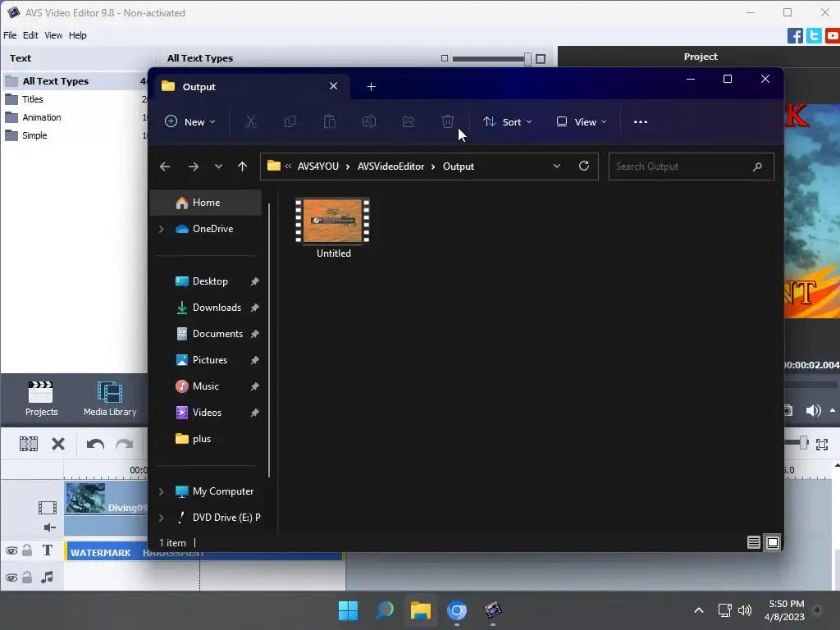Refresh the Output folder view

[x=584, y=166]
